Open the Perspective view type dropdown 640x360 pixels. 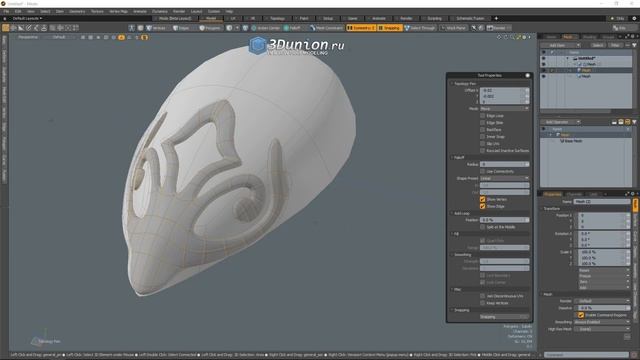28,37
